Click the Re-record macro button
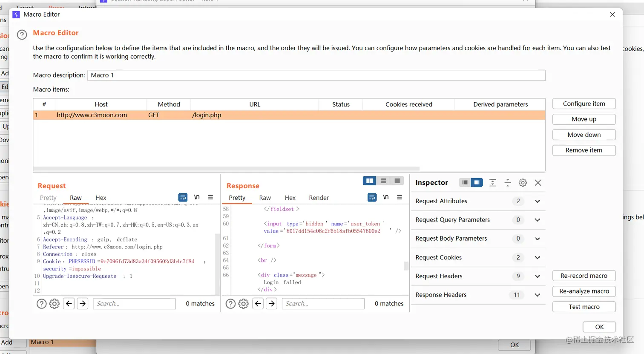The image size is (644, 354). coord(584,276)
